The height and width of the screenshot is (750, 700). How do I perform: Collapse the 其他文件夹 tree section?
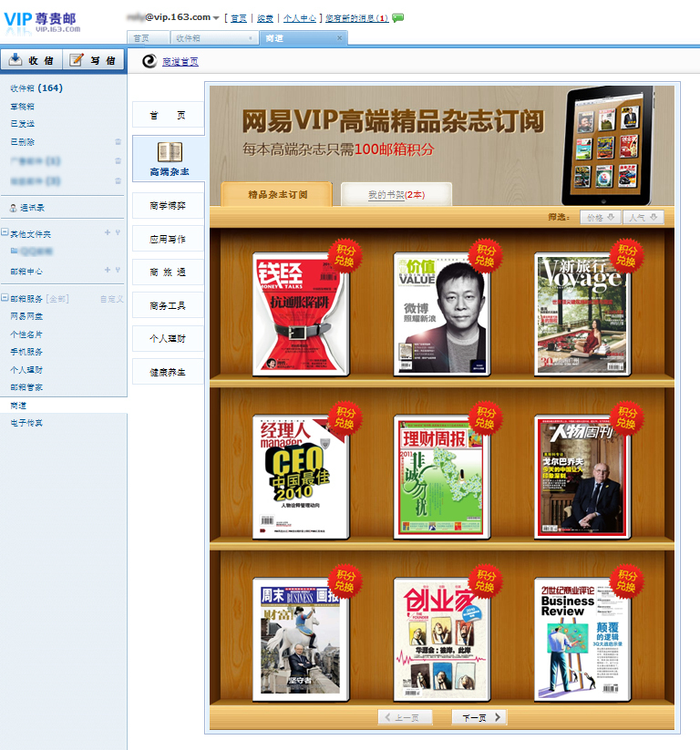[x=5, y=234]
